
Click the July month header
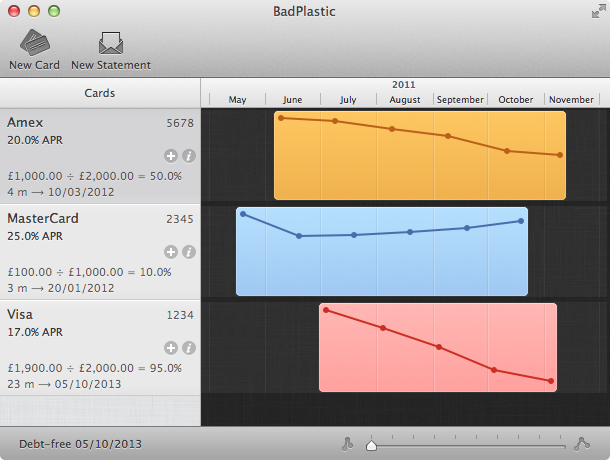(x=348, y=100)
